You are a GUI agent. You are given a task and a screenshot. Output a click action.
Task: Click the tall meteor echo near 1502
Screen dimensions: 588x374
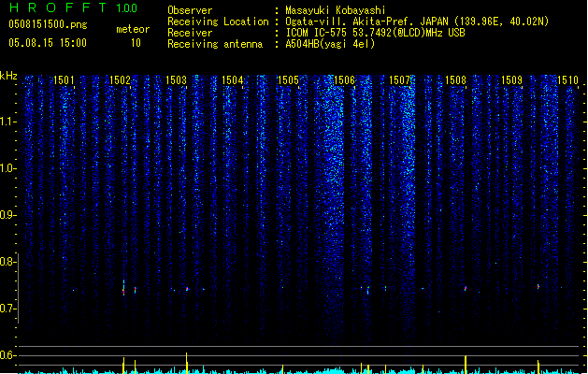click(123, 288)
